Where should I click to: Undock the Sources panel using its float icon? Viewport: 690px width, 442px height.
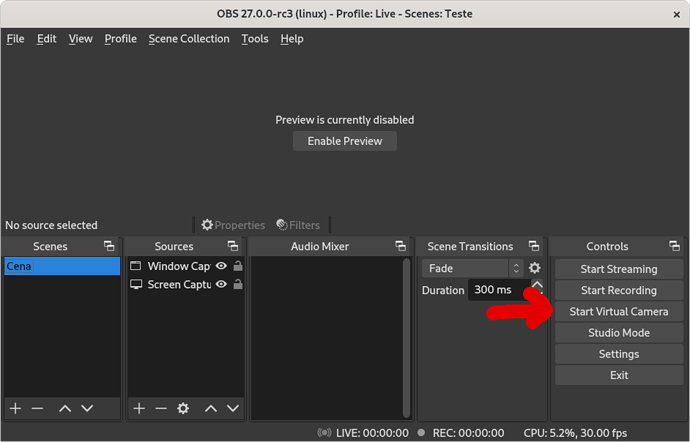(x=233, y=246)
